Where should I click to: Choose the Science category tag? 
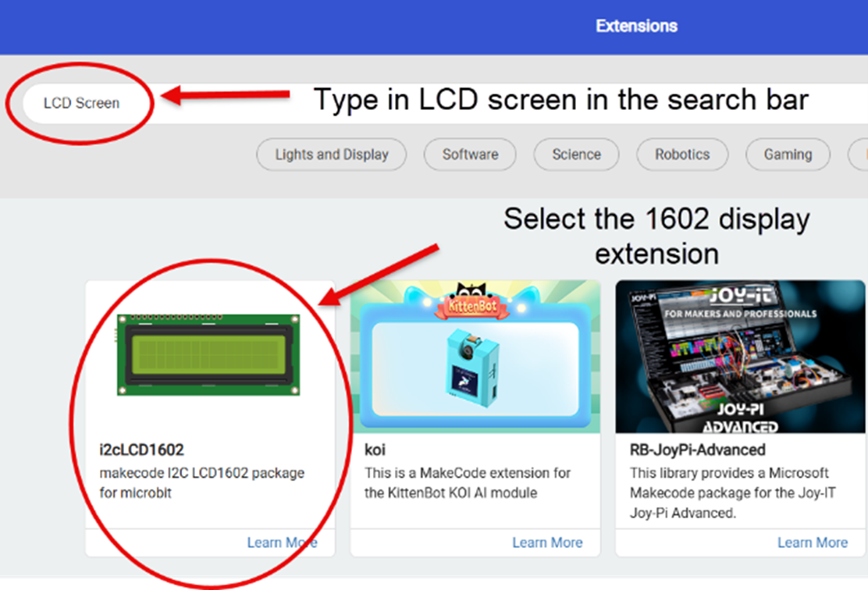576,155
